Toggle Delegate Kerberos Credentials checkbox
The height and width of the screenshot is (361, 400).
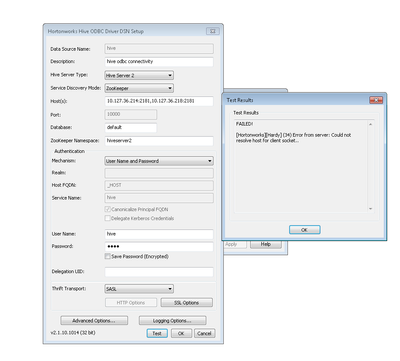pyautogui.click(x=108, y=218)
